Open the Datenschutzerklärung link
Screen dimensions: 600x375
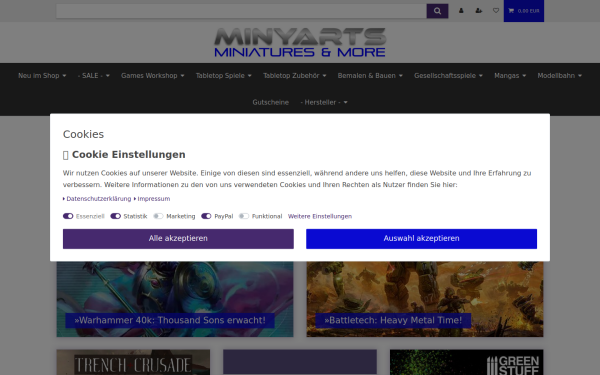pyautogui.click(x=99, y=199)
